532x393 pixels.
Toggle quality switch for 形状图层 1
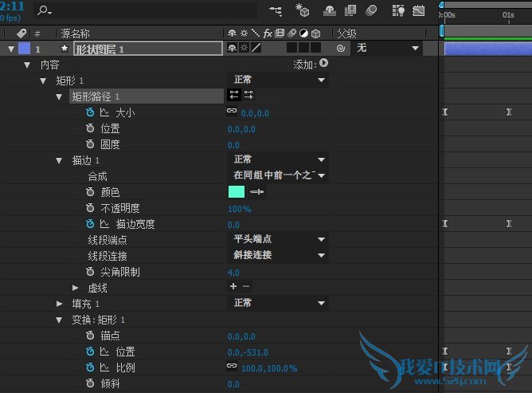point(256,48)
